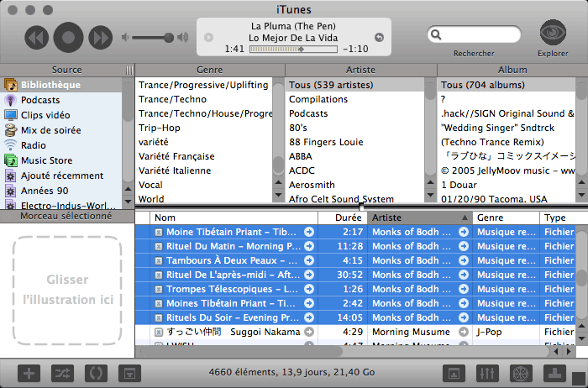
Task: Click the Explorer eye icon
Action: coord(553,35)
